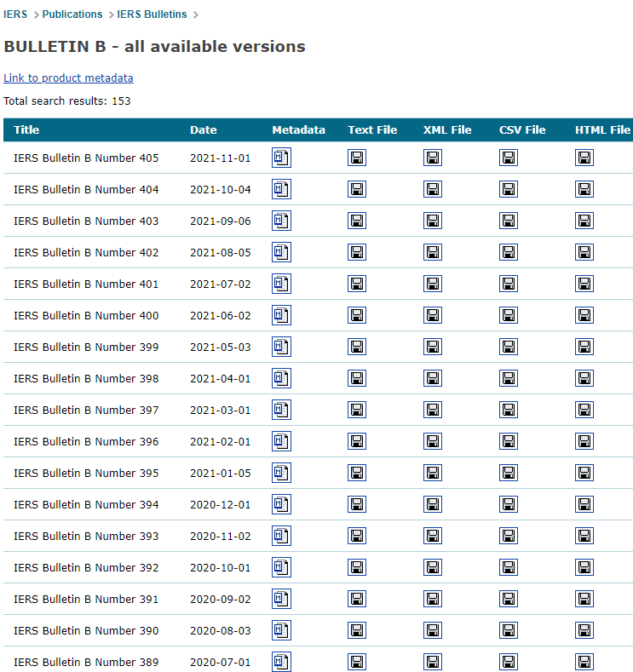This screenshot has width=633, height=672.
Task: Select the CSV File column header
Action: [x=522, y=129]
